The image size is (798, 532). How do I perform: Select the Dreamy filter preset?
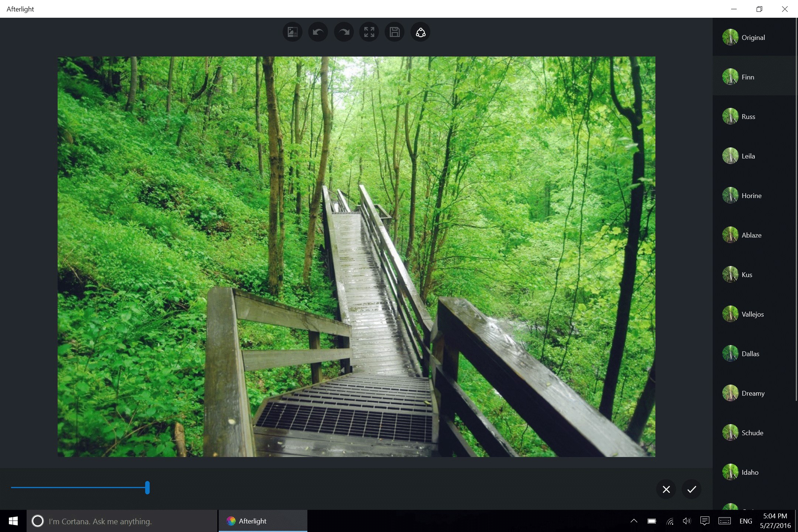point(753,393)
